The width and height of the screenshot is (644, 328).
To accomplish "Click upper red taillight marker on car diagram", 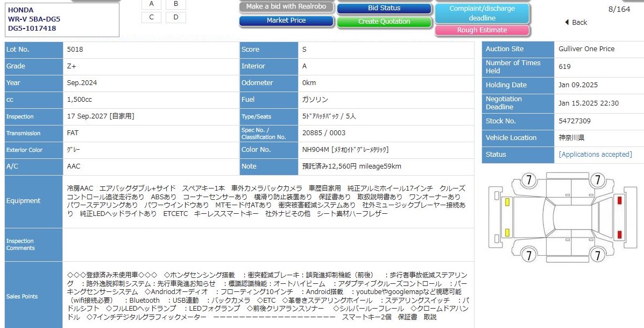I will (619, 200).
